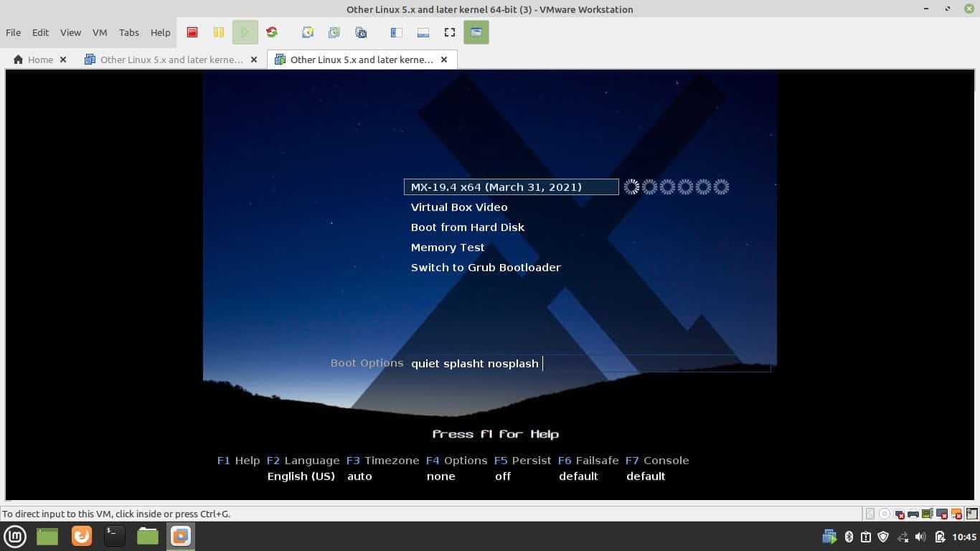Select Switch to Grub Bootloader entry

coord(486,267)
